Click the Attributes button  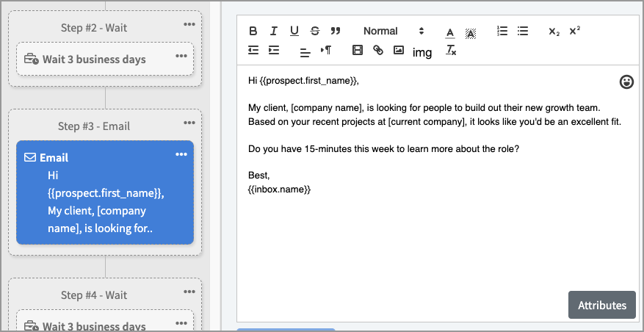click(x=601, y=305)
